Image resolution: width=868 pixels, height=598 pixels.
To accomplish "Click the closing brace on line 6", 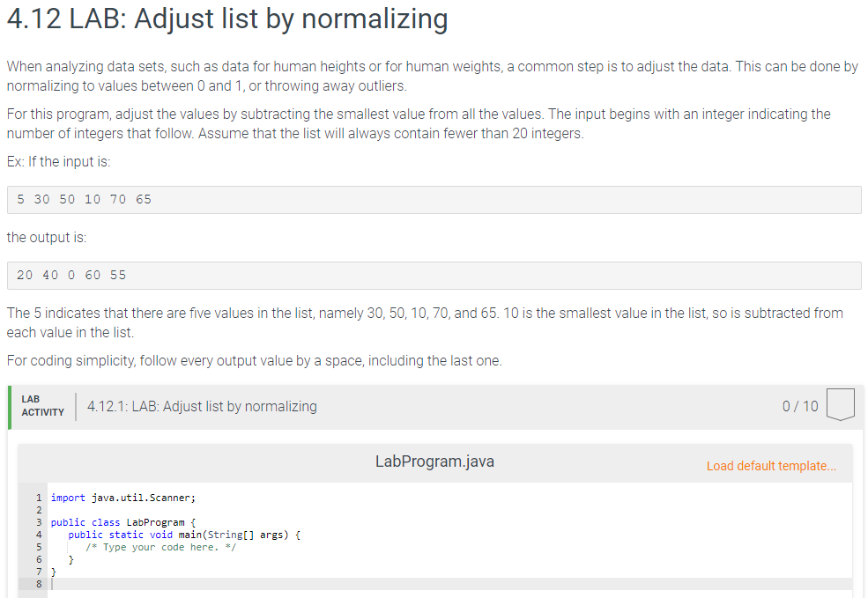I will click(70, 559).
